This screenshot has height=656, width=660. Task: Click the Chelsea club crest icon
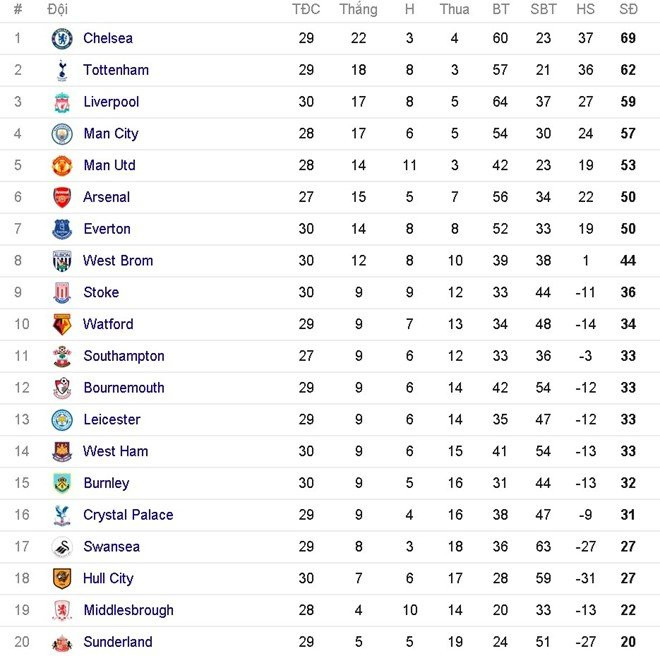(62, 39)
